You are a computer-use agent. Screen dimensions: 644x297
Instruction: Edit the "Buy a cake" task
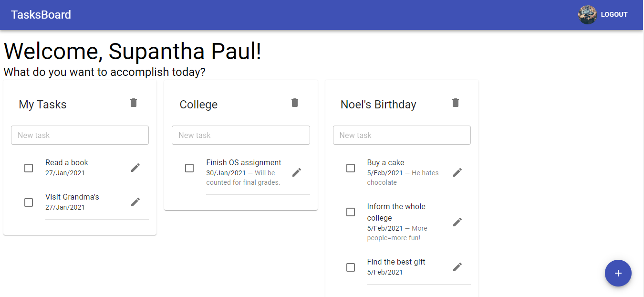coord(457,172)
